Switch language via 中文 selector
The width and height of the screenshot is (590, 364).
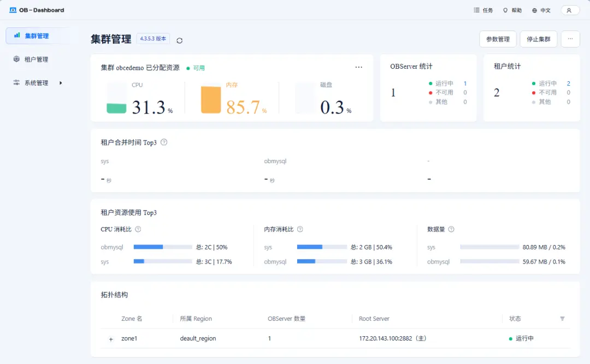pos(541,10)
